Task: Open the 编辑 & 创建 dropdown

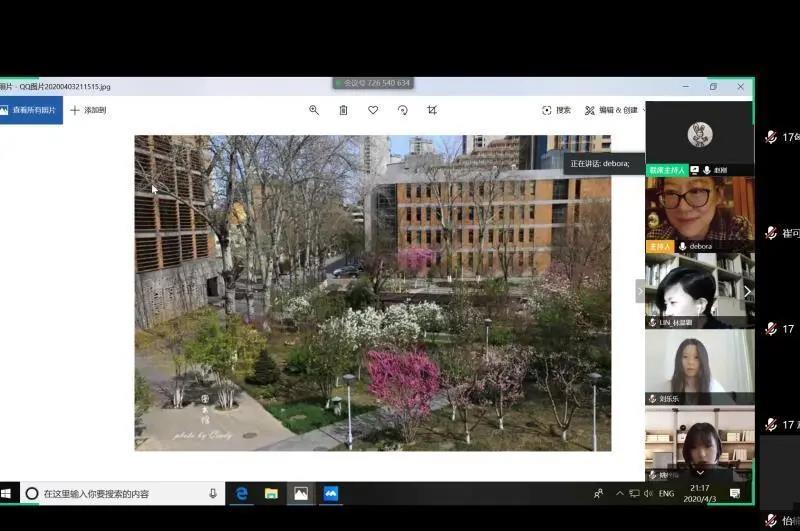Action: tap(612, 110)
